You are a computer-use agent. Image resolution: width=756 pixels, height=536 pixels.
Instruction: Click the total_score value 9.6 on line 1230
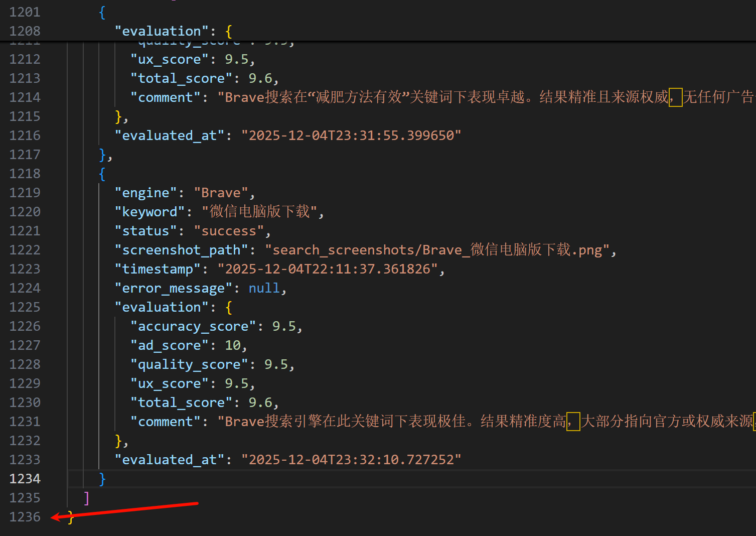pyautogui.click(x=263, y=402)
